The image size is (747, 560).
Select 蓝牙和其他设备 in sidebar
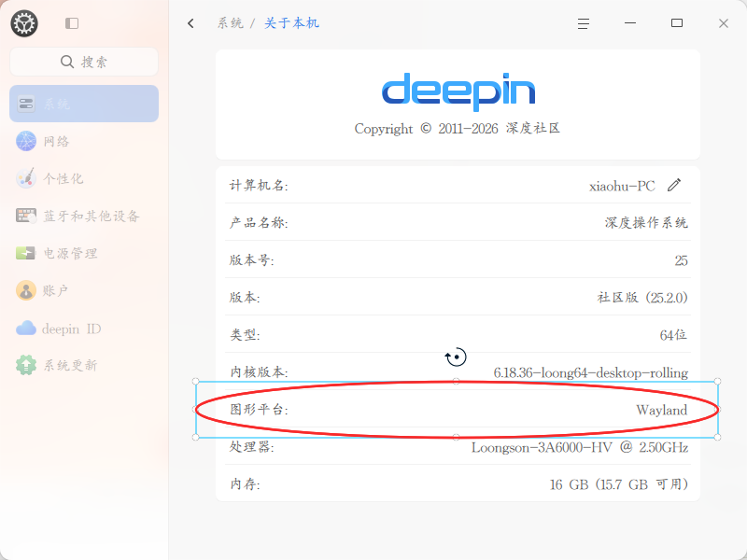[x=84, y=216]
